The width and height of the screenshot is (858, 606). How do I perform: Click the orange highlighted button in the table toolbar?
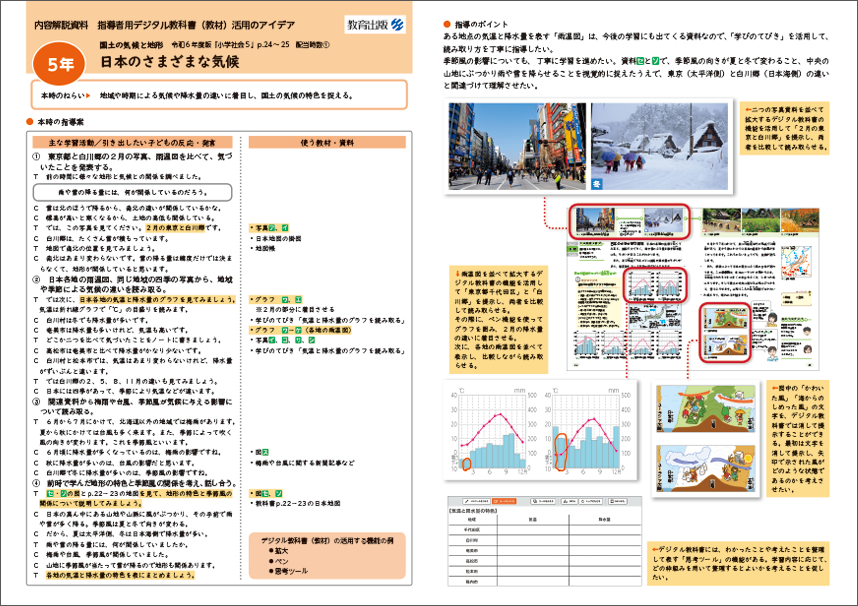click(504, 501)
